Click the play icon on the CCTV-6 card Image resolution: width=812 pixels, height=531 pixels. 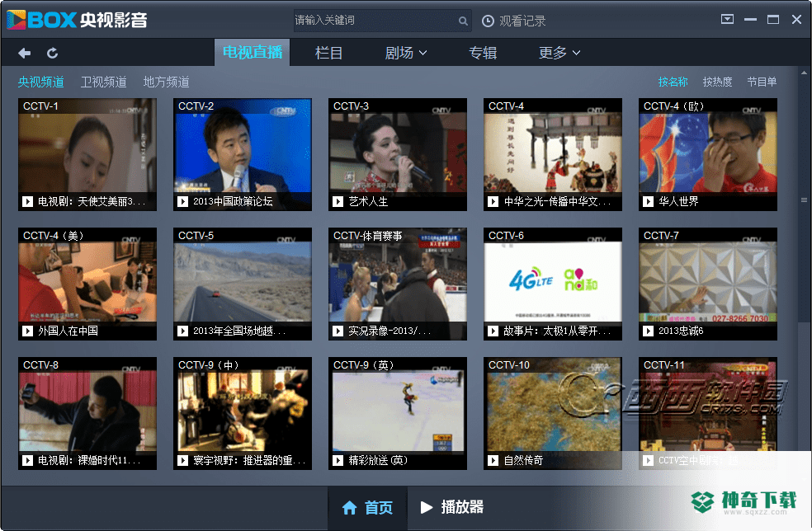coord(493,331)
